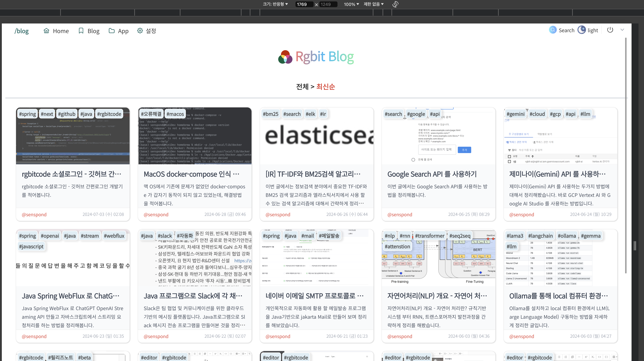Click the #attension tag
The image size is (644, 361).
[397, 246]
